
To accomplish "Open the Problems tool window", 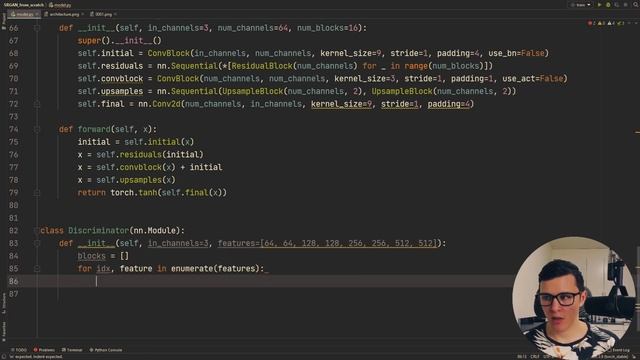I will (44, 350).
